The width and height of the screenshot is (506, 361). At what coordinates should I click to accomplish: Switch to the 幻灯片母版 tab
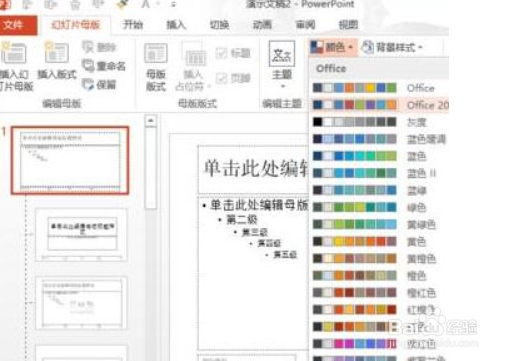(x=75, y=25)
